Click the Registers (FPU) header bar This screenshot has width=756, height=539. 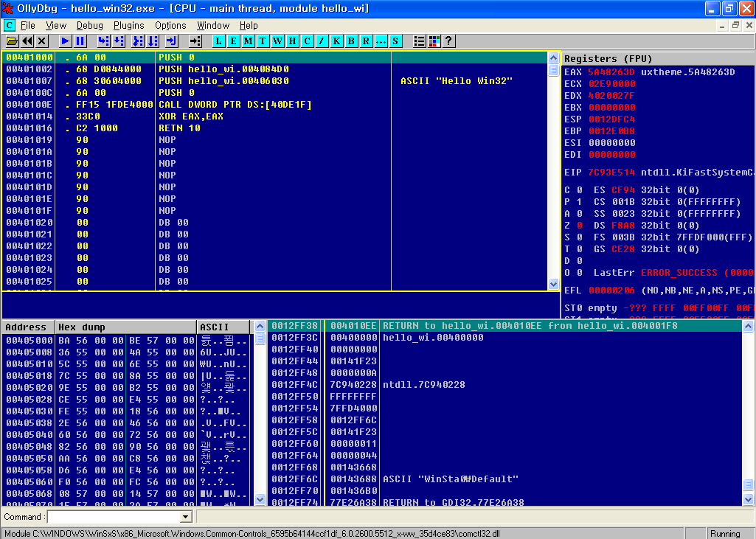(656, 58)
